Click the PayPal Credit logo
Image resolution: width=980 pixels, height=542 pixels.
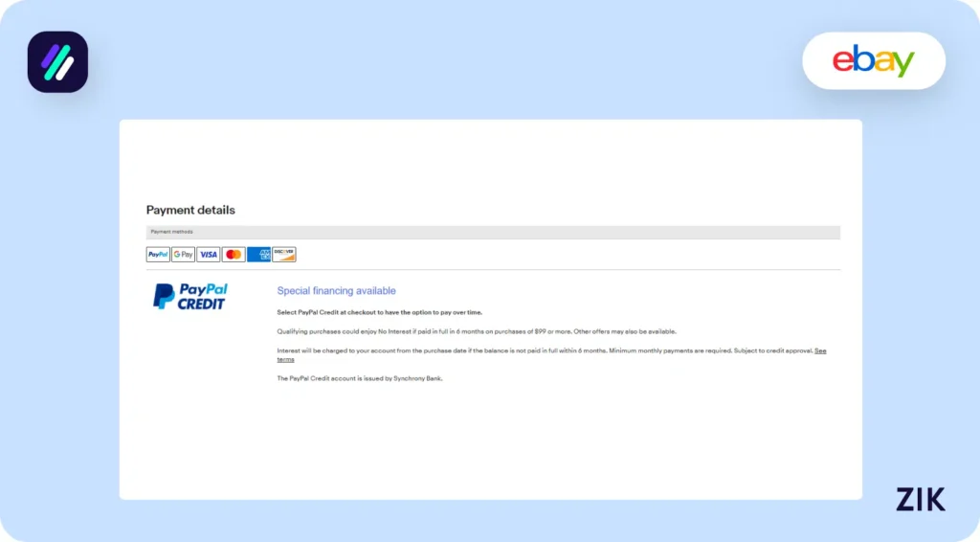pyautogui.click(x=190, y=296)
